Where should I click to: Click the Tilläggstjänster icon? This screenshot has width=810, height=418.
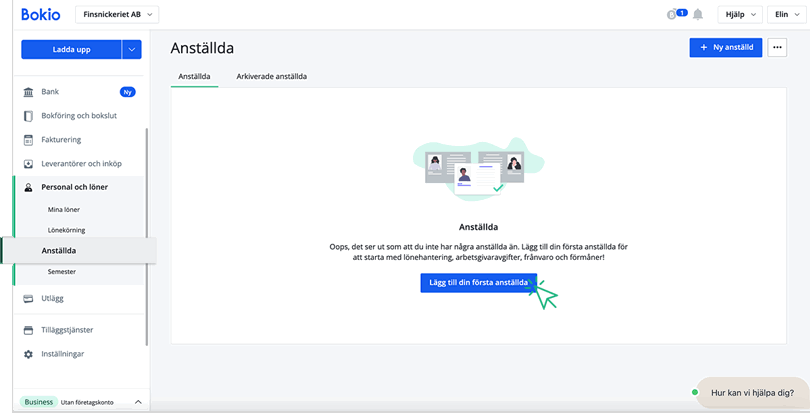[x=28, y=330]
